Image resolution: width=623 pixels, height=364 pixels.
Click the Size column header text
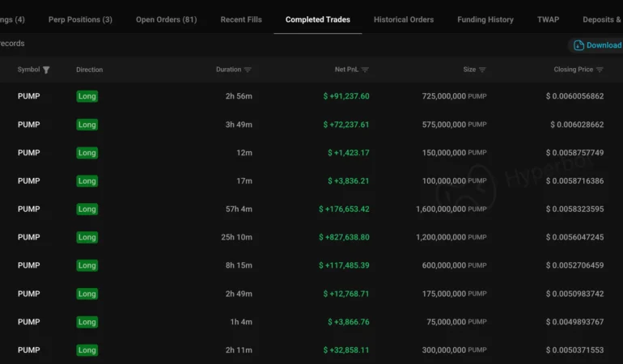coord(469,70)
